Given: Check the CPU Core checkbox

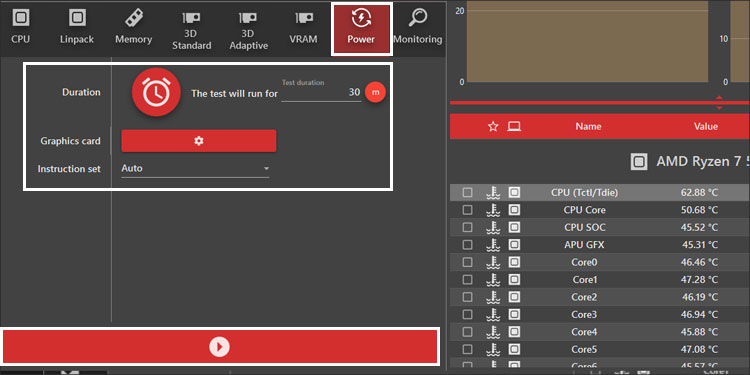Looking at the screenshot, I should pyautogui.click(x=467, y=210).
